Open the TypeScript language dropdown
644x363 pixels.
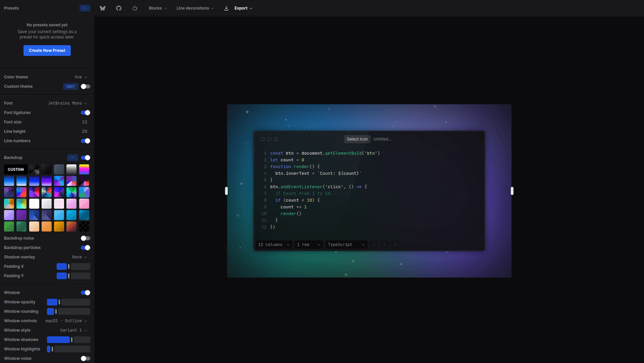[346, 245]
